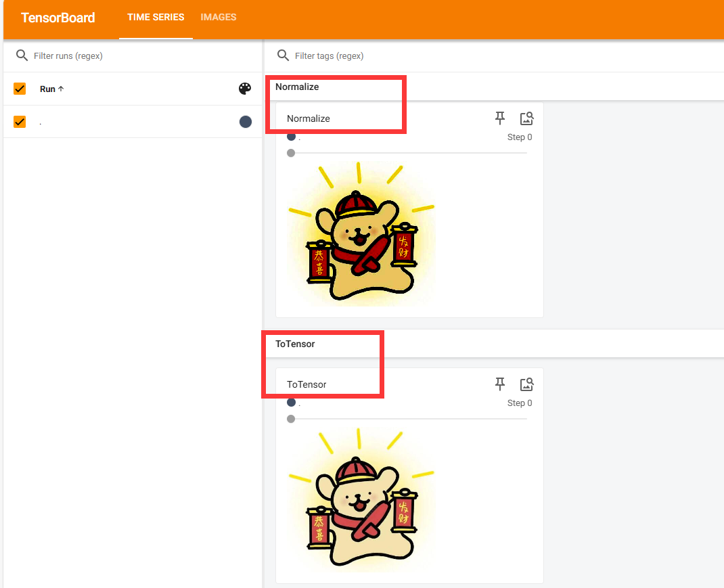Image resolution: width=724 pixels, height=588 pixels.
Task: Collapse the ToTensor group header
Action: (495, 344)
